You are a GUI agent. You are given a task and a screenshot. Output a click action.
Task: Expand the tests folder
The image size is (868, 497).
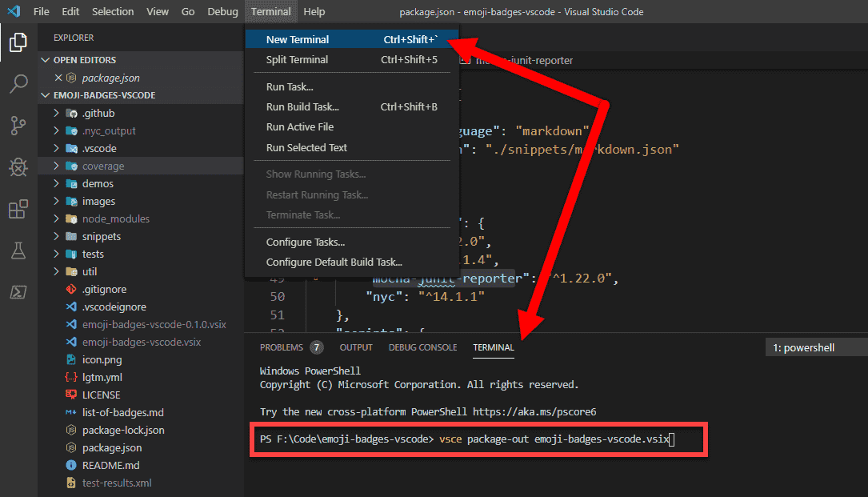tap(56, 254)
